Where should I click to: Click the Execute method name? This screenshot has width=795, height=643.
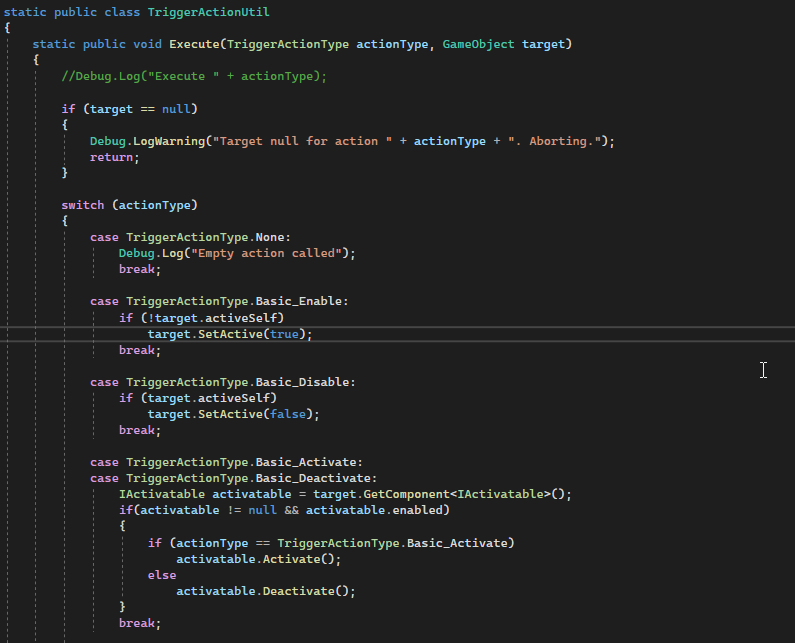coord(197,44)
